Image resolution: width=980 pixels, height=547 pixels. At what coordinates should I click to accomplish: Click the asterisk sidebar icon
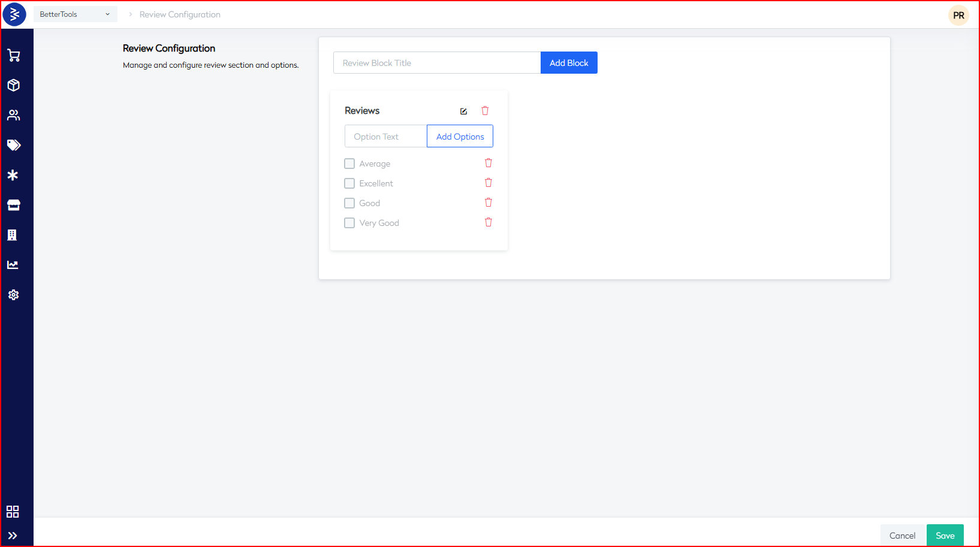pyautogui.click(x=13, y=175)
